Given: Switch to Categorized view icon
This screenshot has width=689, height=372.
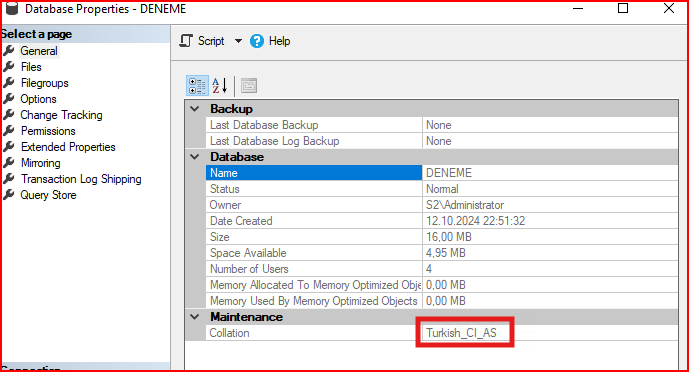Looking at the screenshot, I should (x=197, y=86).
